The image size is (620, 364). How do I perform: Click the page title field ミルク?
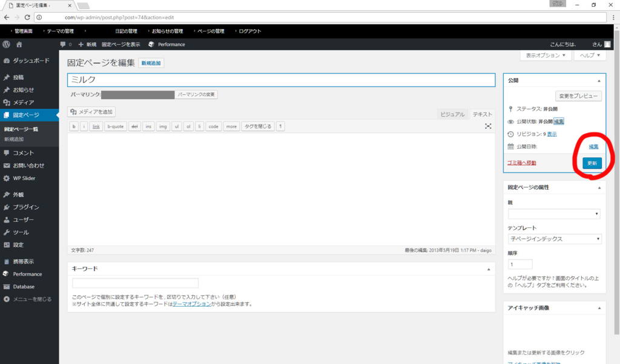click(x=281, y=80)
